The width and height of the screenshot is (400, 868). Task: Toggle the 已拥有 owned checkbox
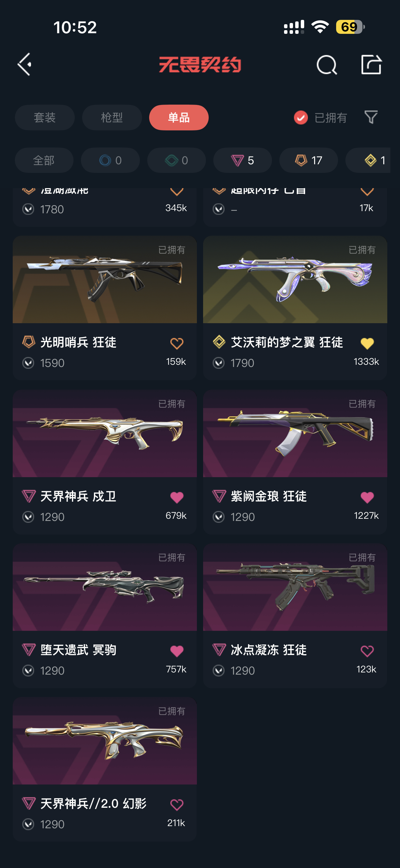pos(301,118)
